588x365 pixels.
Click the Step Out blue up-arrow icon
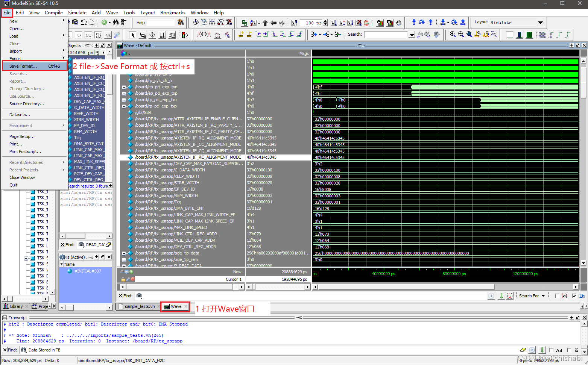click(430, 22)
